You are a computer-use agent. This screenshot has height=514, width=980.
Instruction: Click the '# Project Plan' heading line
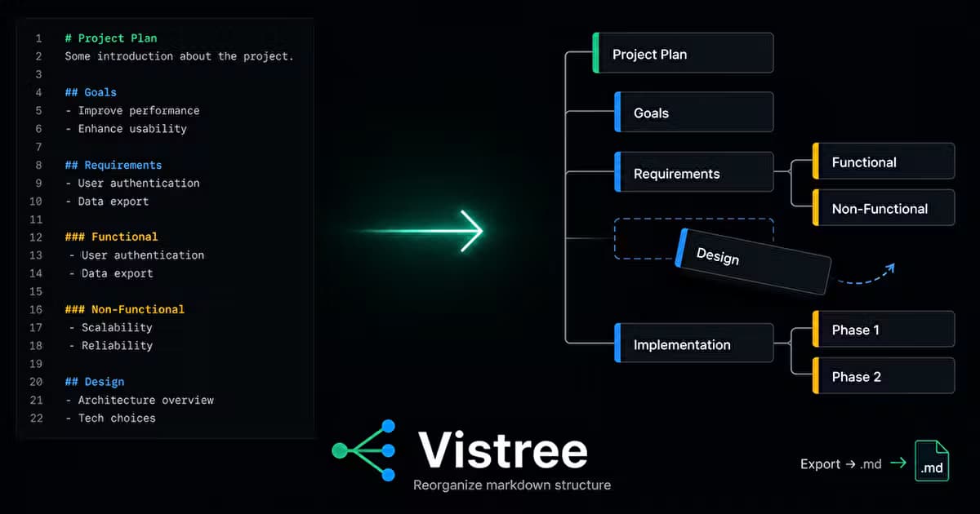click(x=111, y=38)
